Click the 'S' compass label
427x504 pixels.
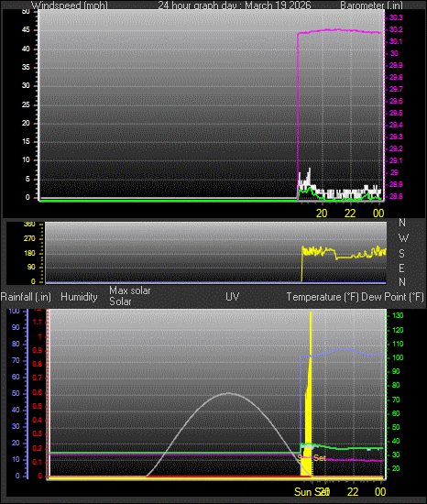(x=401, y=254)
